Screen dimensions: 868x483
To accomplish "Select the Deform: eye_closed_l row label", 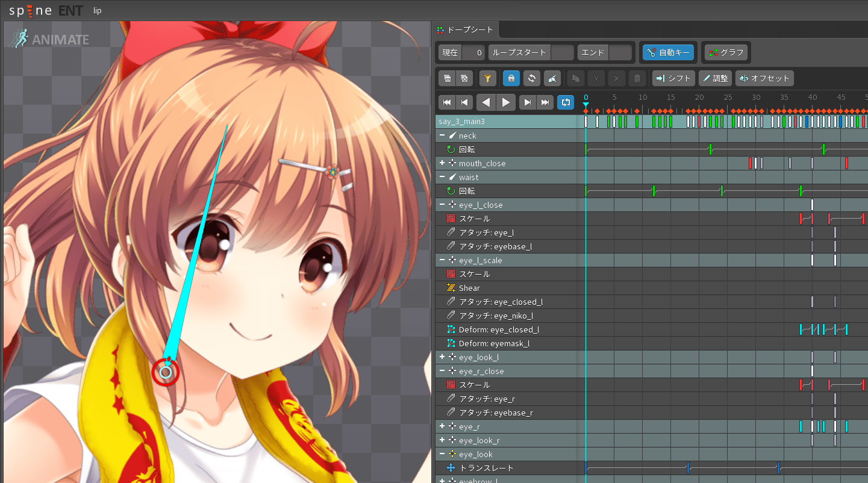I will click(499, 329).
